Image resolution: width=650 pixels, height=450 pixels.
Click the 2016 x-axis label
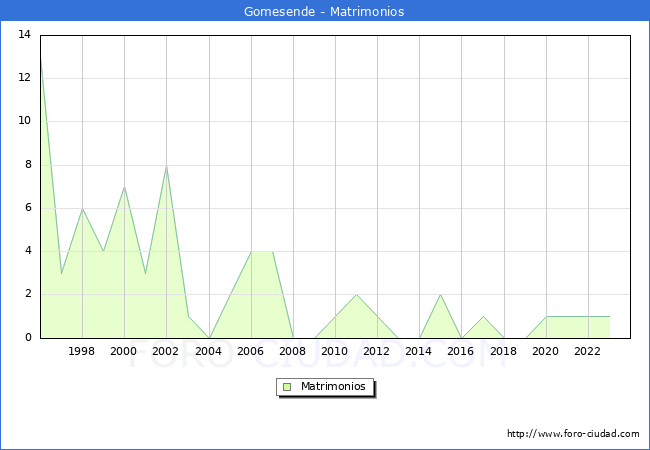[x=461, y=351]
